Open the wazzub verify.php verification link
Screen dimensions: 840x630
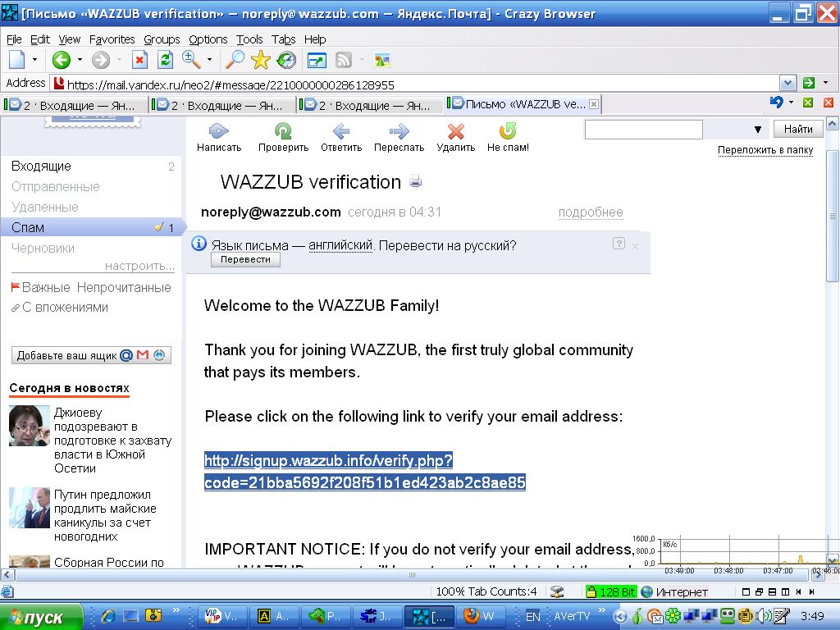364,472
